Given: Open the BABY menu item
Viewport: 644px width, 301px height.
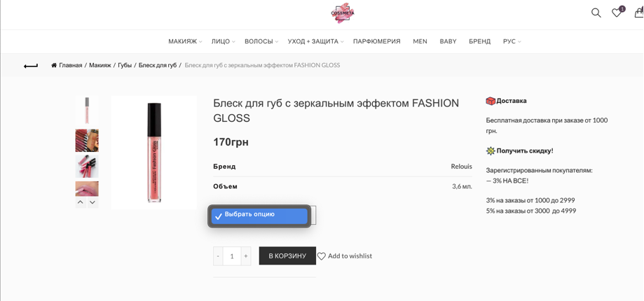Looking at the screenshot, I should [448, 41].
